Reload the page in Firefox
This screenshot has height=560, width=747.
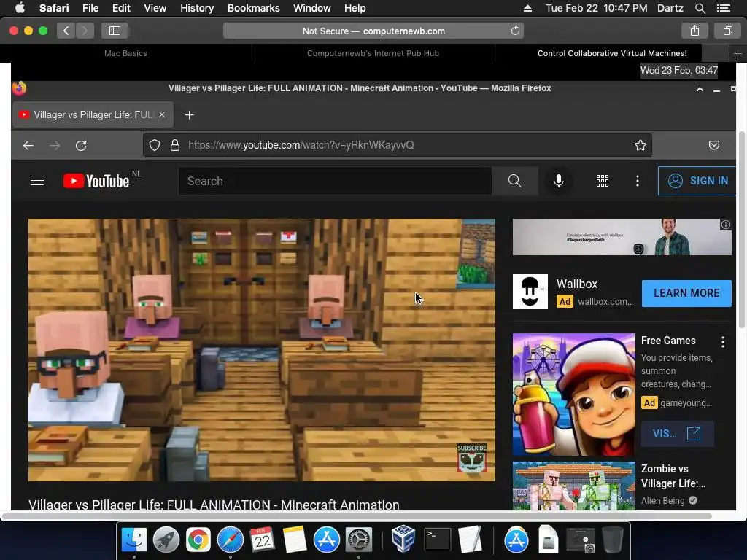81,145
